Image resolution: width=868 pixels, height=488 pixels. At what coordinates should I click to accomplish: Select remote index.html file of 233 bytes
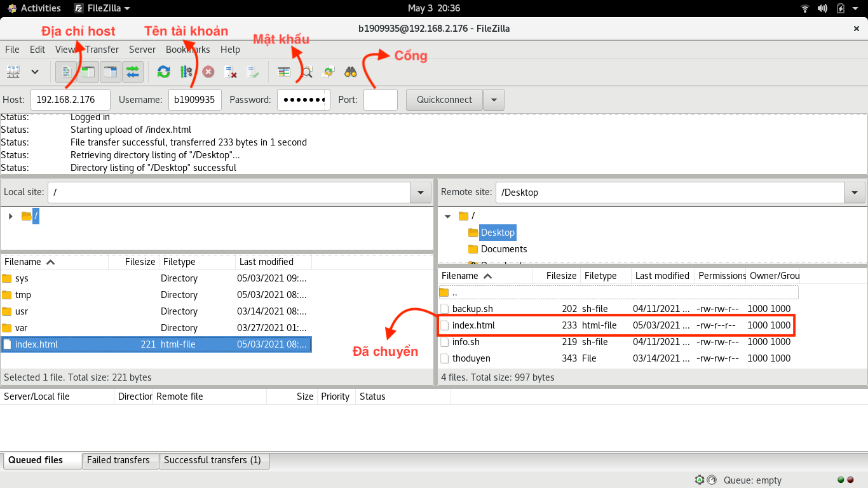point(618,325)
